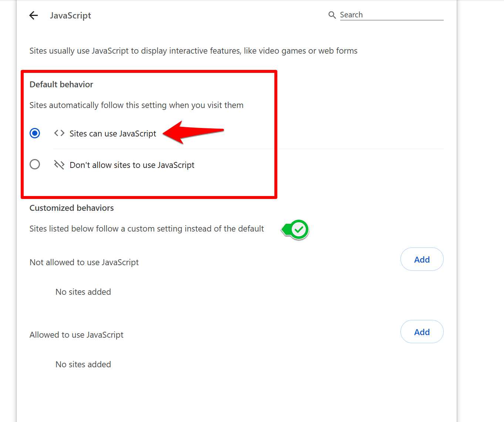Click the back arrow to leave JavaScript settings
The image size is (504, 422).
33,15
